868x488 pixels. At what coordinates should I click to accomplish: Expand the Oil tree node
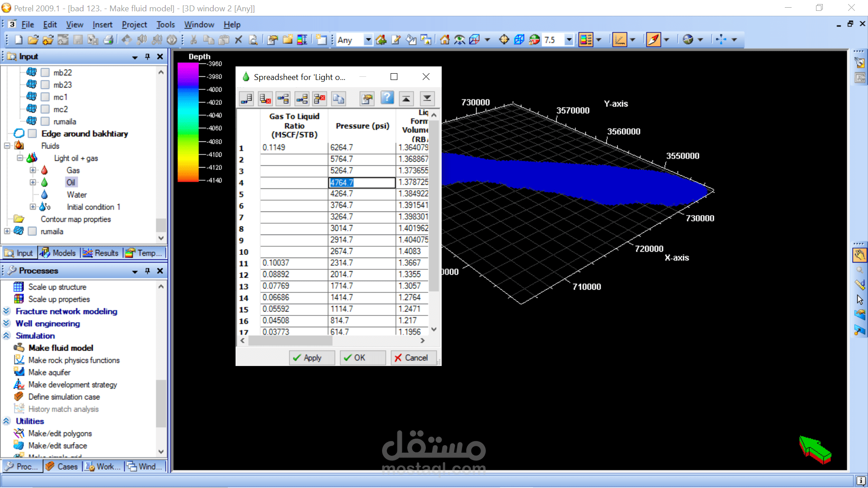(x=33, y=182)
